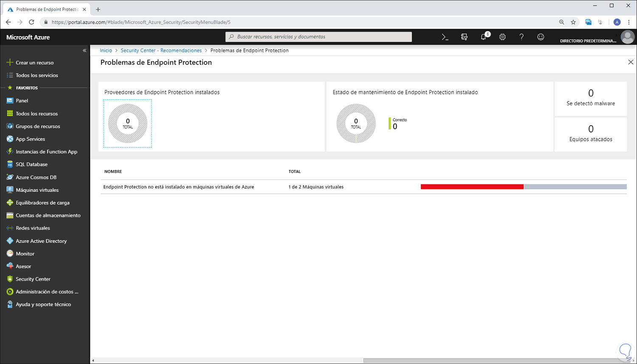This screenshot has height=364, width=637.
Task: Click the Security Center shield icon
Action: pos(10,279)
